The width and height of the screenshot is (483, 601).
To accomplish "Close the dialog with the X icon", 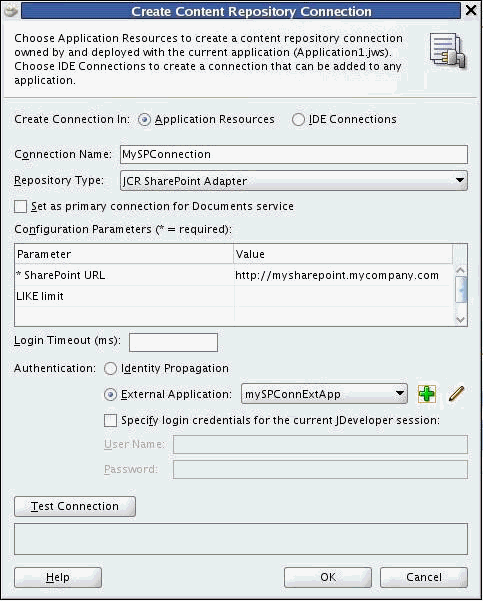I will click(x=471, y=10).
